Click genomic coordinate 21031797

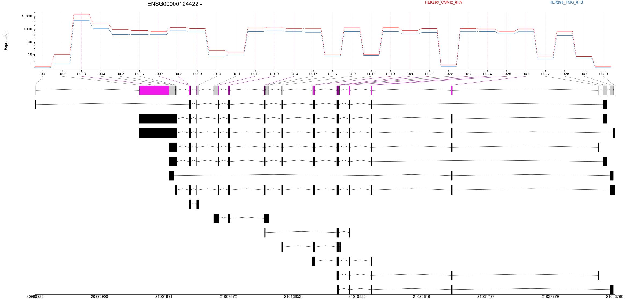[x=486, y=296]
